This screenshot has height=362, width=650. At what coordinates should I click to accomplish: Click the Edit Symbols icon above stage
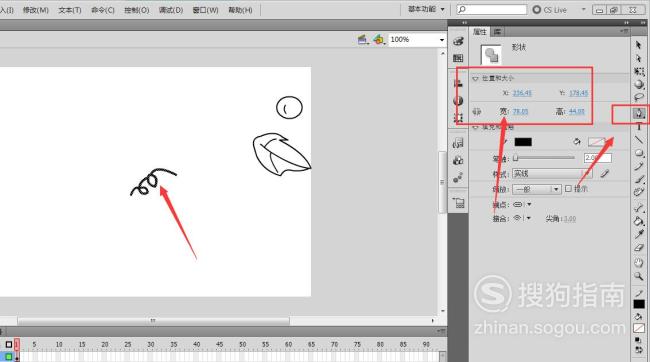tap(378, 39)
